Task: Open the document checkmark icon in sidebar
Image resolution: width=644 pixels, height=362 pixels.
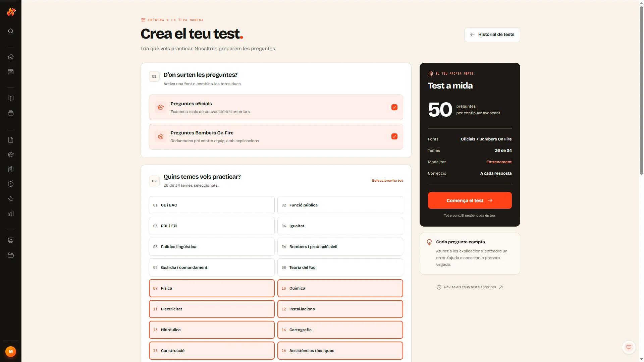Action: [11, 140]
